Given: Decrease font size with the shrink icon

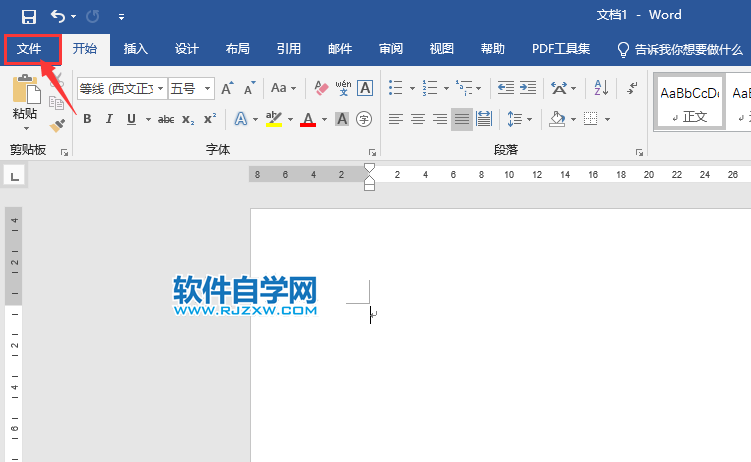Looking at the screenshot, I should [x=249, y=88].
